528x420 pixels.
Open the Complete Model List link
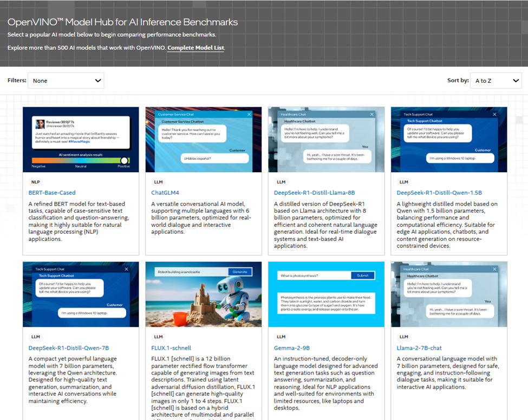tap(196, 48)
